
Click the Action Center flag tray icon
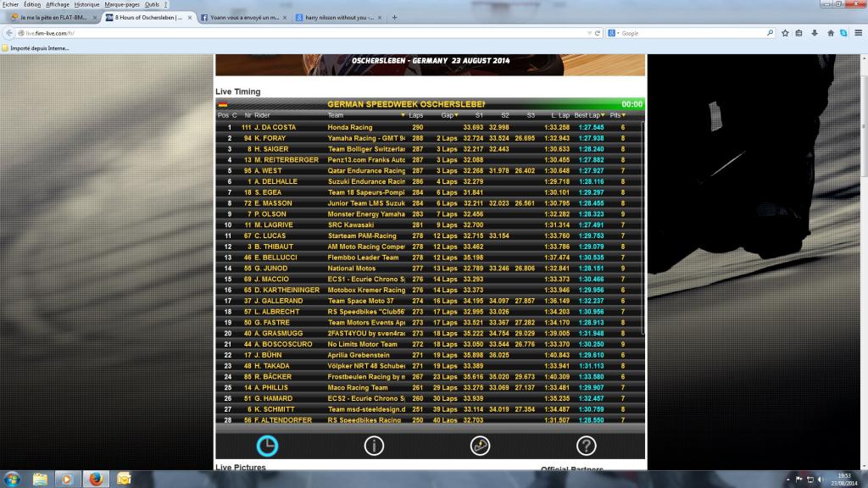[798, 480]
